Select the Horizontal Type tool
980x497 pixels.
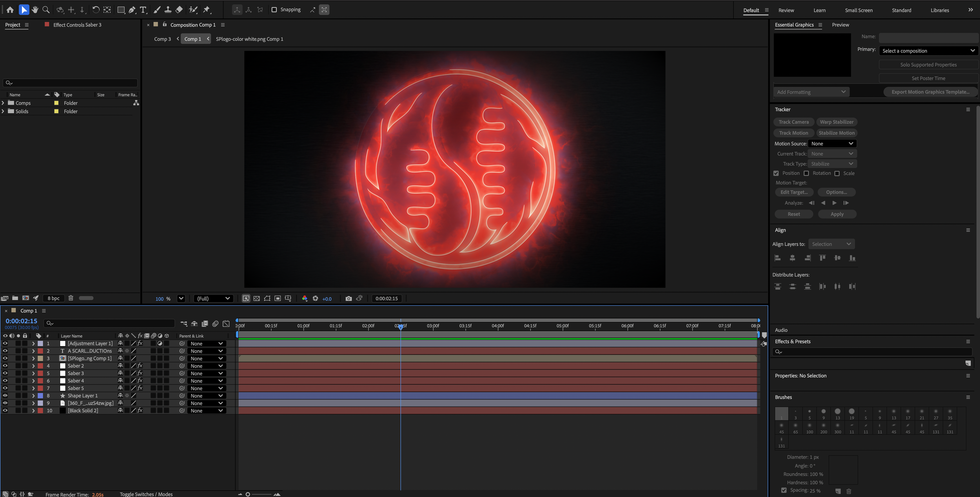143,10
